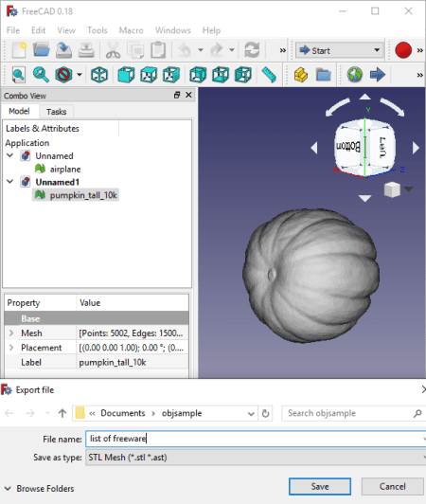The image size is (426, 504).
Task: Expand the Placement property row
Action: click(11, 348)
